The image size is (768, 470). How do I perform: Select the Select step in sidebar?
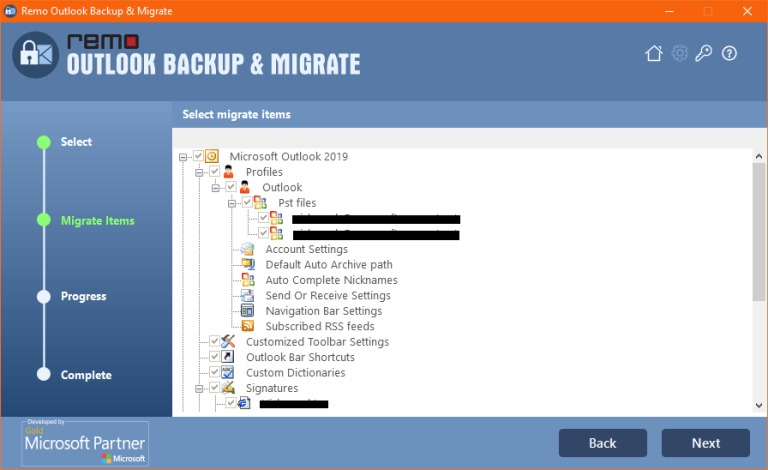coord(76,142)
